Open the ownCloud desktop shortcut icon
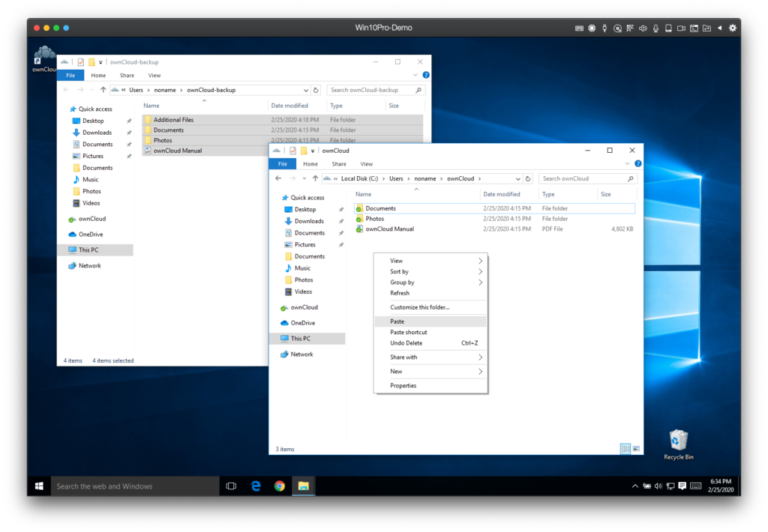The width and height of the screenshot is (768, 532). coord(44,58)
